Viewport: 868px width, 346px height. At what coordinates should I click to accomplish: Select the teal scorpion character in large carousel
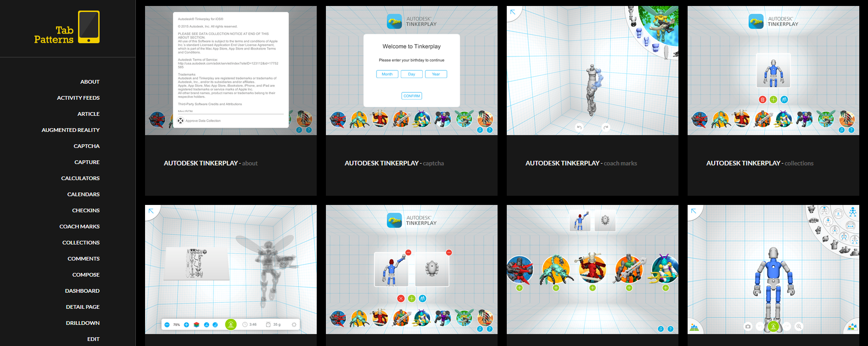coord(556,269)
